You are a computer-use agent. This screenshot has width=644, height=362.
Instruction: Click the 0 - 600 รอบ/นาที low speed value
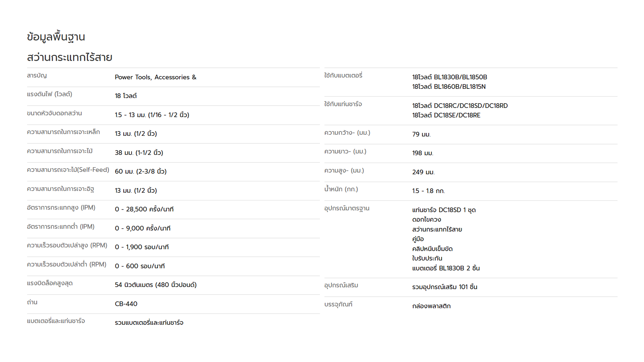[140, 266]
